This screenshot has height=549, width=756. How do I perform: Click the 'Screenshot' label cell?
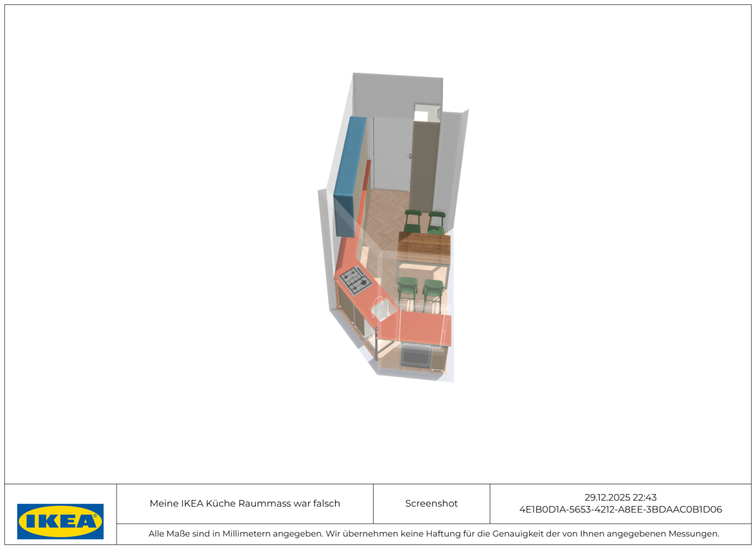(431, 504)
